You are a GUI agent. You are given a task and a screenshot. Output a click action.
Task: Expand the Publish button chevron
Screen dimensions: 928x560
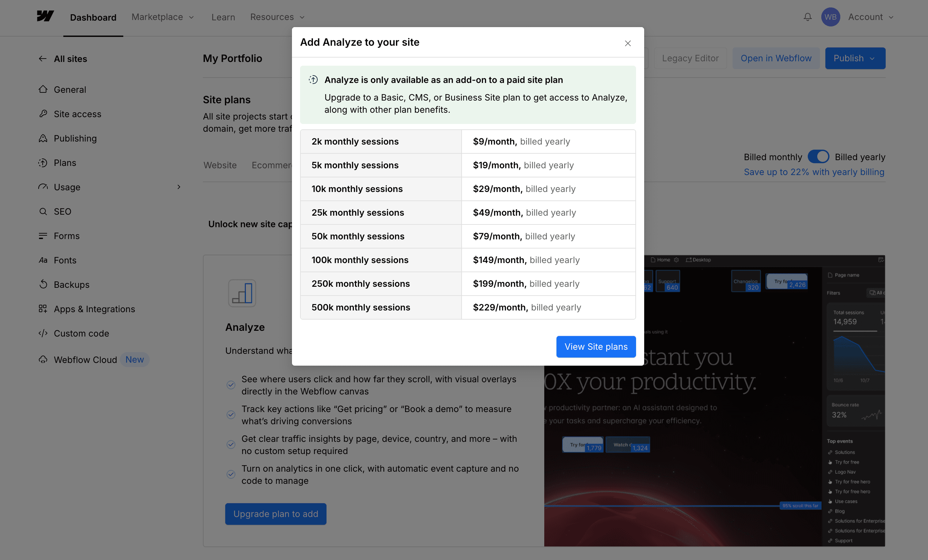pyautogui.click(x=872, y=58)
